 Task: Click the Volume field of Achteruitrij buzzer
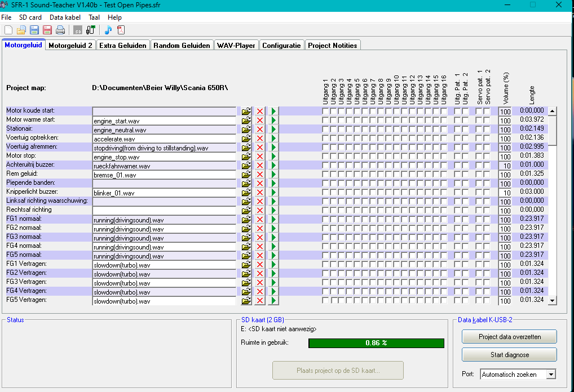pyautogui.click(x=505, y=166)
